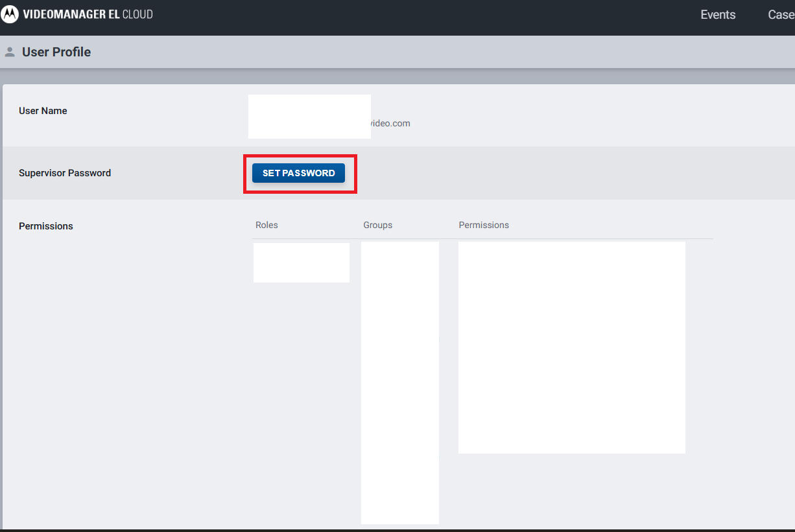Screen dimensions: 795x532
Task: Click the Permissions column header
Action: [x=484, y=225]
